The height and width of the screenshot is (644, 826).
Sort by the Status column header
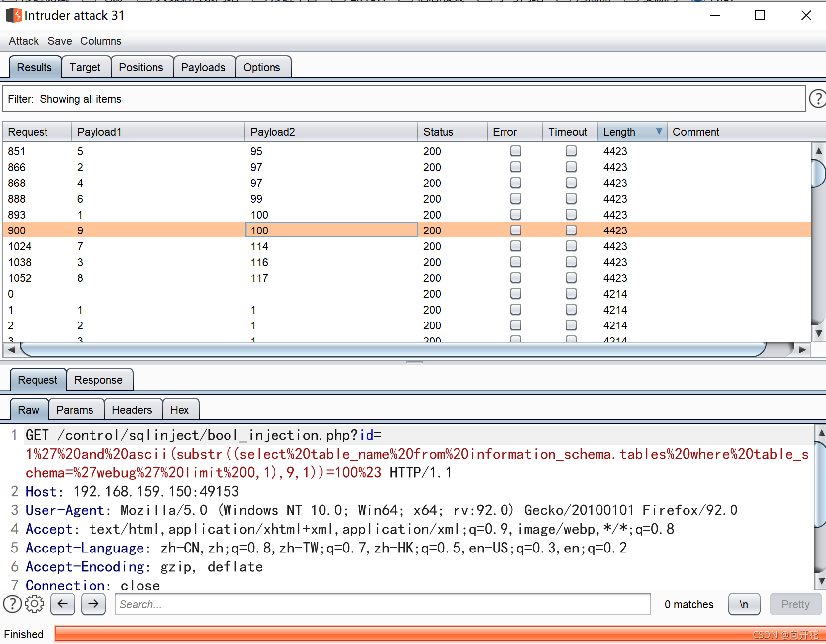(453, 132)
